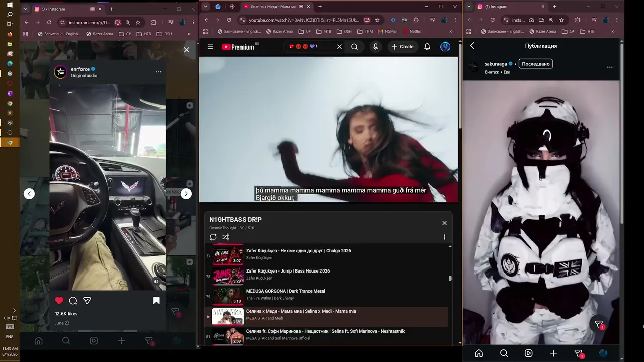Click the YouTube Create button
The width and height of the screenshot is (644, 362).
pyautogui.click(x=403, y=47)
